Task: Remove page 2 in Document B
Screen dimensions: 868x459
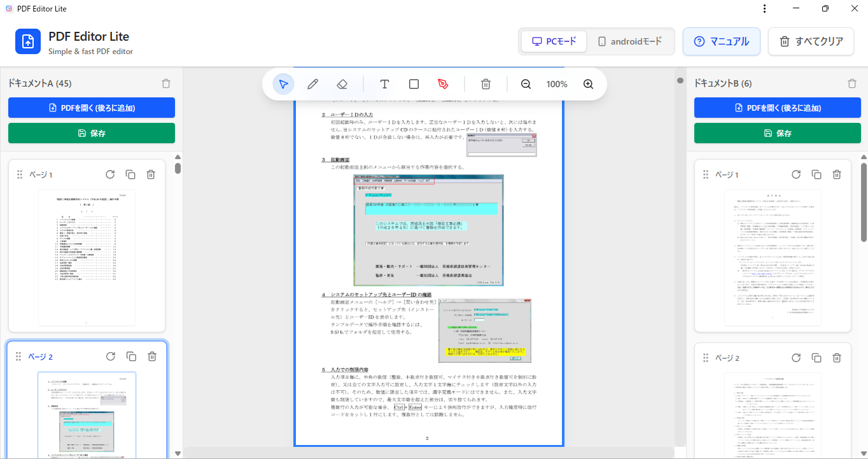Action: 837,358
